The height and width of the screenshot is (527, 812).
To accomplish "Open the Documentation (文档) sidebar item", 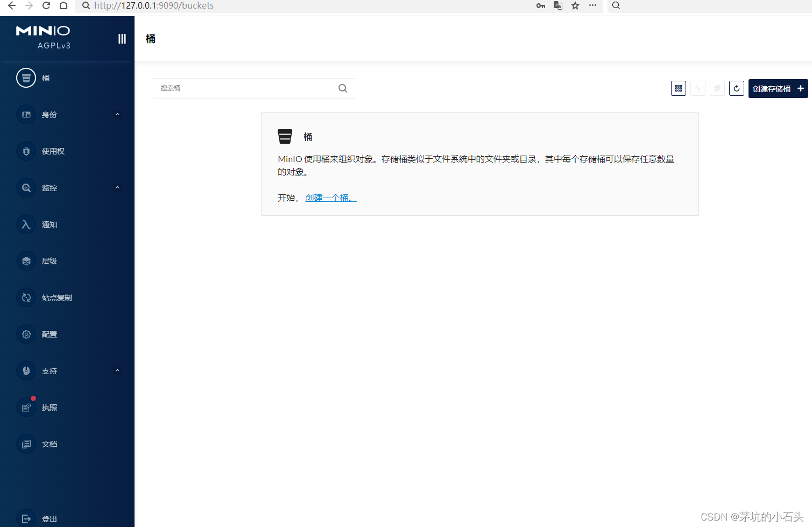I will pyautogui.click(x=49, y=444).
